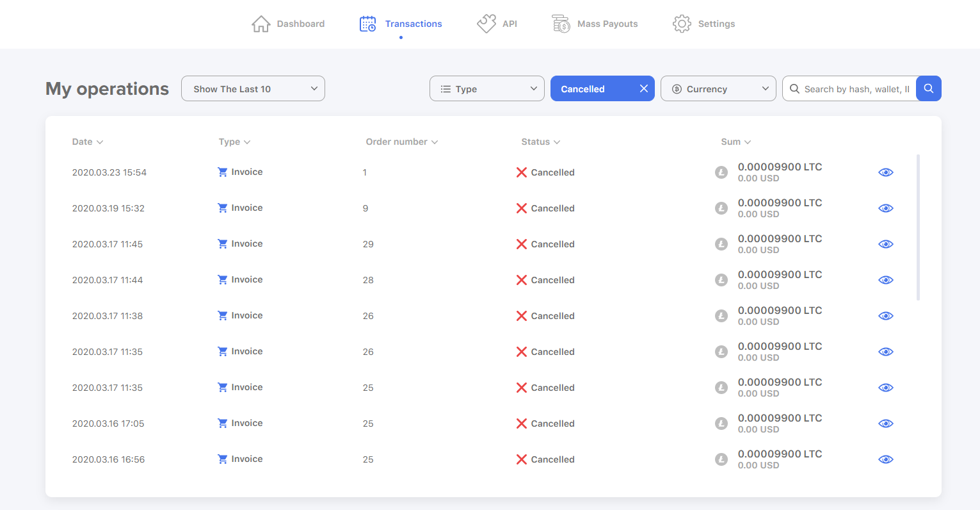Select the Transactions tab
Viewport: 980px width, 510px height.
point(401,24)
